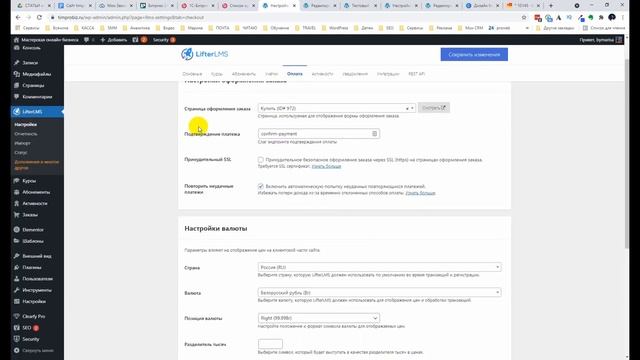
Task: Open Комментарии comments menu
Action: click(x=37, y=97)
